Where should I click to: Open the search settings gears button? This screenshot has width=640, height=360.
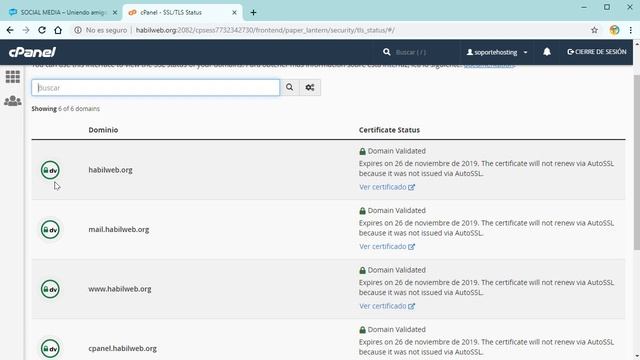click(x=310, y=88)
